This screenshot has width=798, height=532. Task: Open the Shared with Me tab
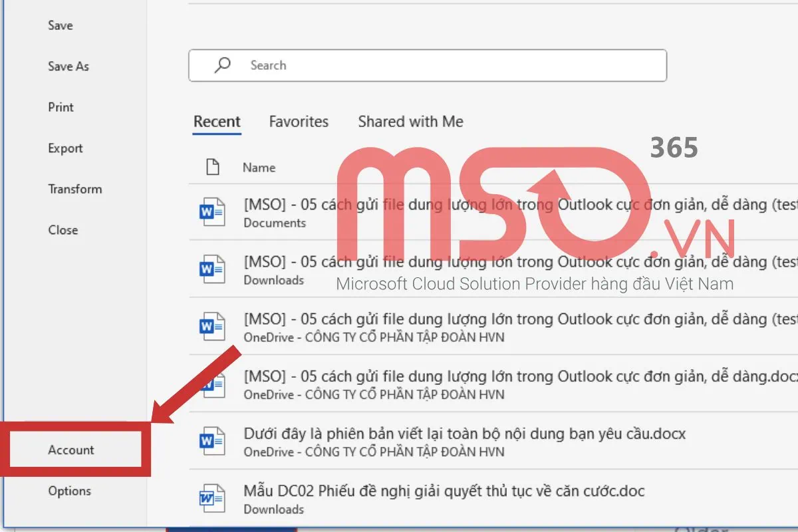click(x=410, y=122)
